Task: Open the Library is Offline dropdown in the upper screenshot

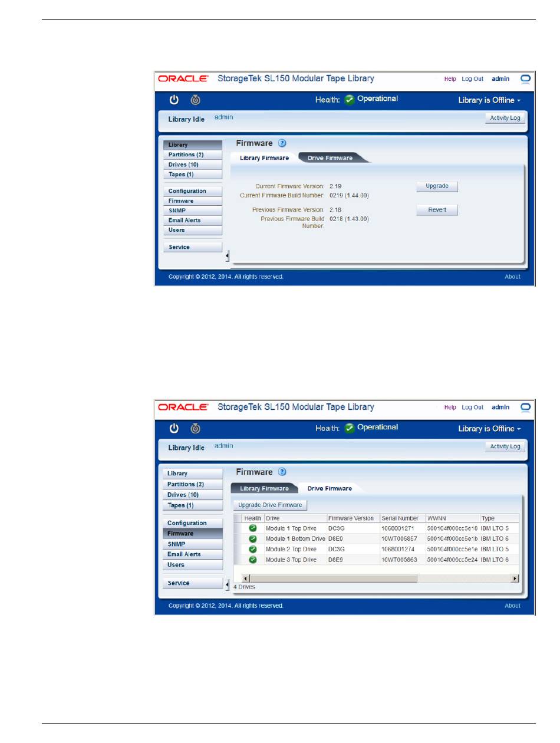Action: click(x=489, y=100)
